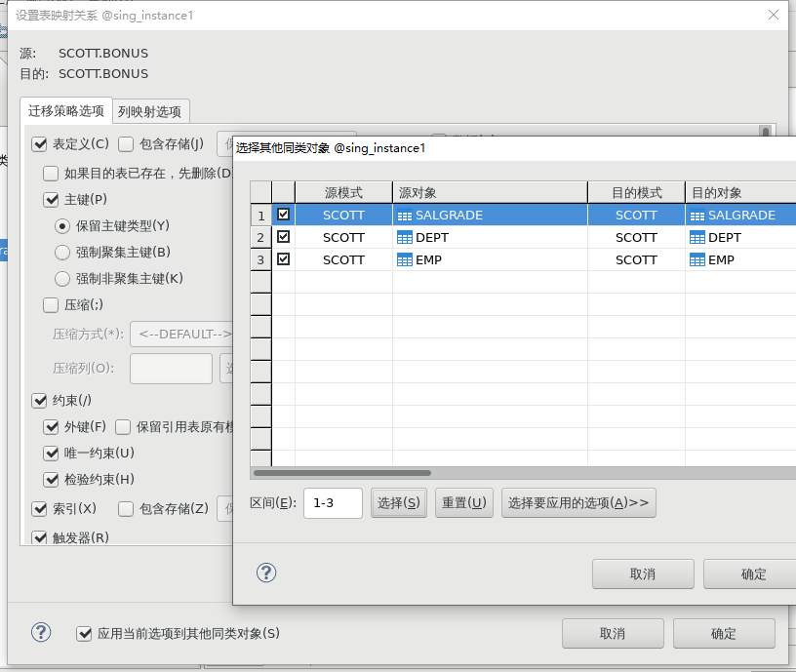Click the SALGRADE table icon in source object column
796x672 pixels.
pyautogui.click(x=405, y=216)
